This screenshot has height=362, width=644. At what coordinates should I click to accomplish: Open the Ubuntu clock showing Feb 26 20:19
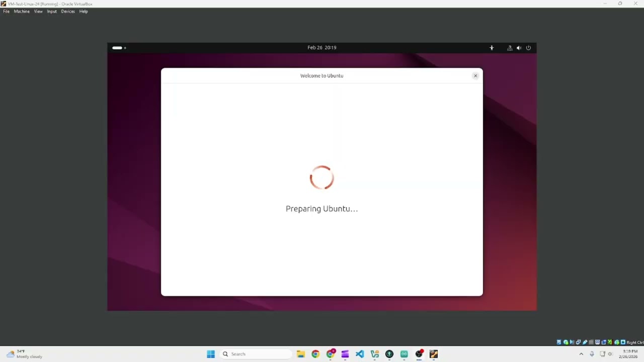[322, 48]
